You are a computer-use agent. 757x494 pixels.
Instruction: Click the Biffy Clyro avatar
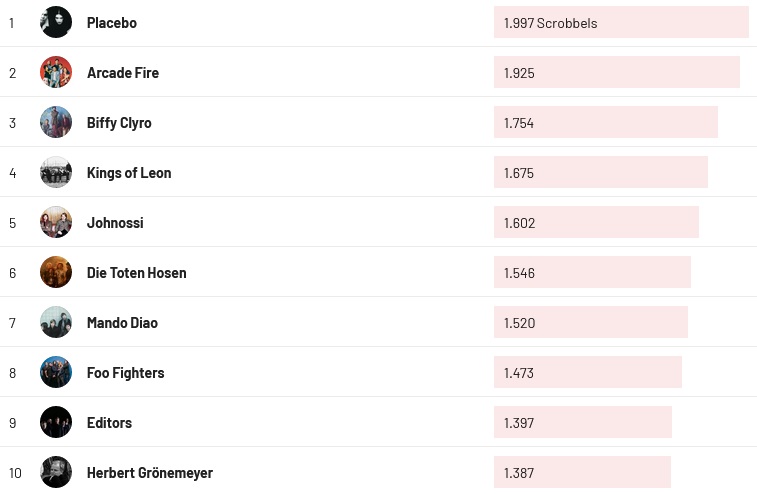[56, 122]
